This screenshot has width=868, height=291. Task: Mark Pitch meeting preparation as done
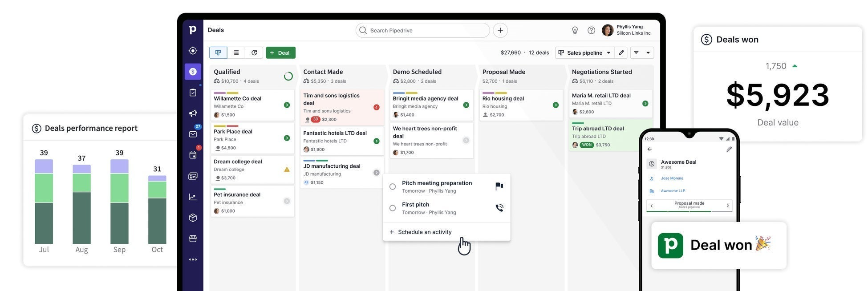pos(392,187)
